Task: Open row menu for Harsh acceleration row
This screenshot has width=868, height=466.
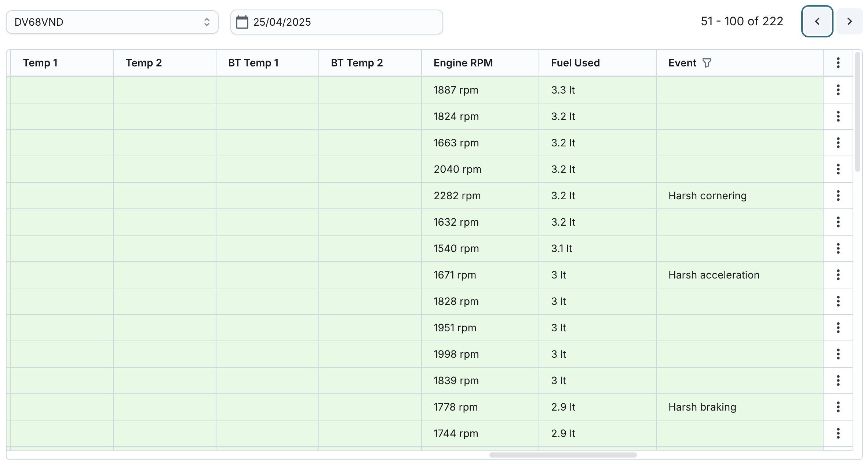Action: point(838,275)
